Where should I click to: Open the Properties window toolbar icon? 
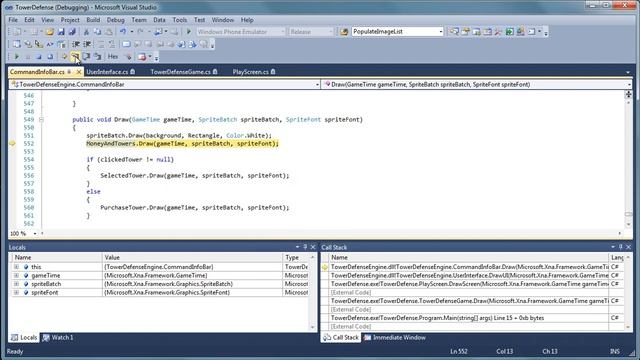pos(465,31)
